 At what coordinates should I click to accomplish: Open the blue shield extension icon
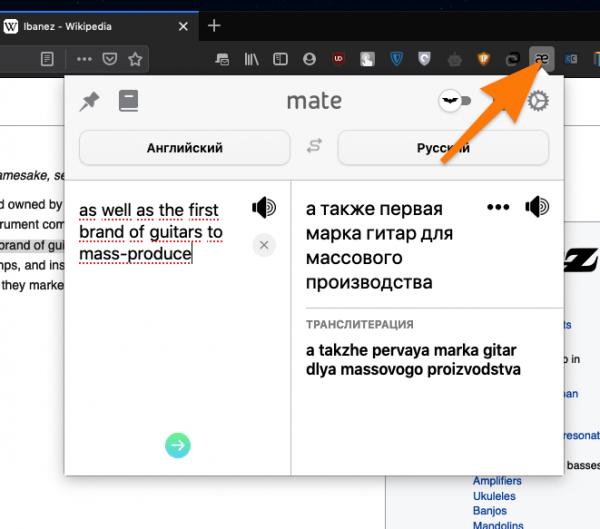pos(396,59)
